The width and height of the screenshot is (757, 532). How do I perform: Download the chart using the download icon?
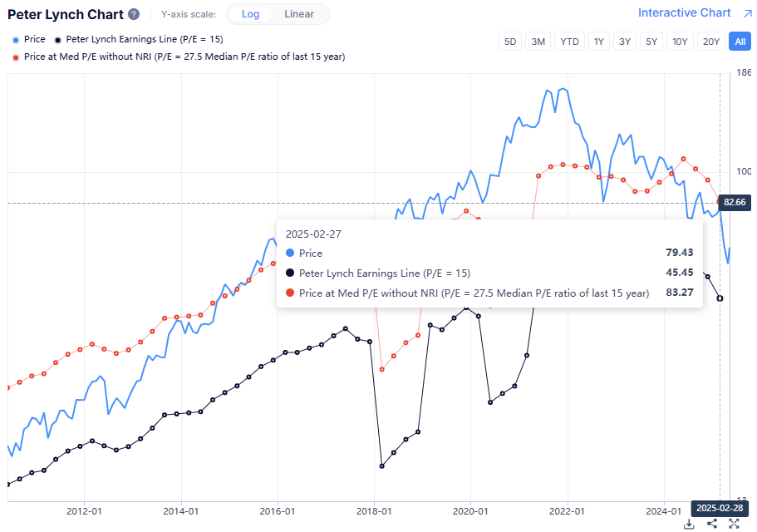coord(689,523)
